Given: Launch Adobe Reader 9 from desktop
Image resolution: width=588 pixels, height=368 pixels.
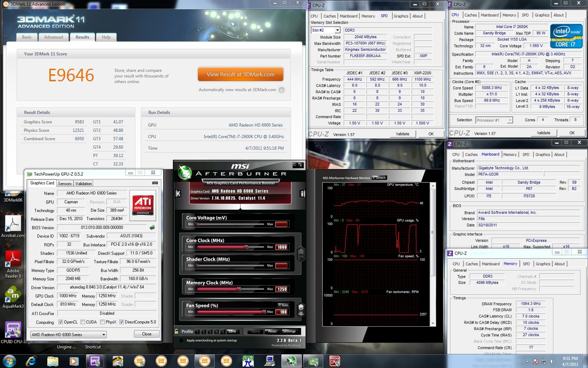Looking at the screenshot, I should click(x=13, y=264).
